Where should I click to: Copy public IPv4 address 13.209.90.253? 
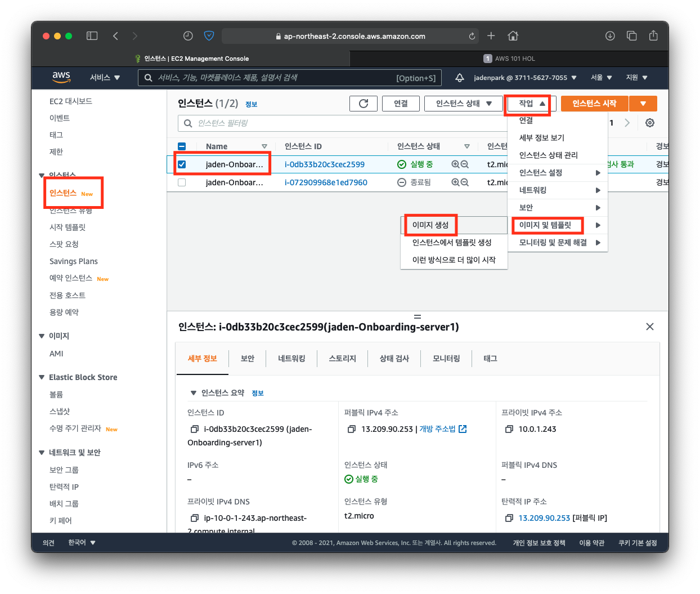point(352,429)
